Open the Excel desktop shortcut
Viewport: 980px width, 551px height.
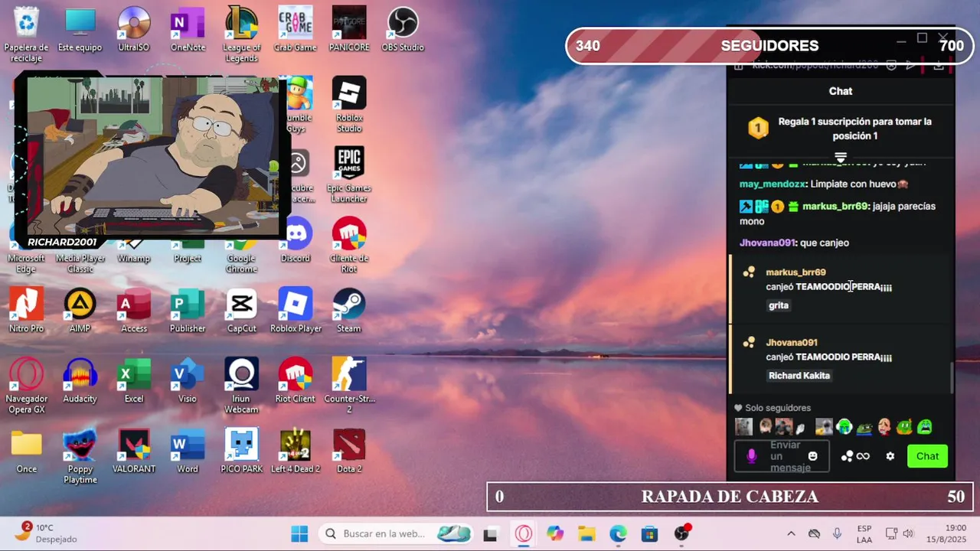coord(134,381)
